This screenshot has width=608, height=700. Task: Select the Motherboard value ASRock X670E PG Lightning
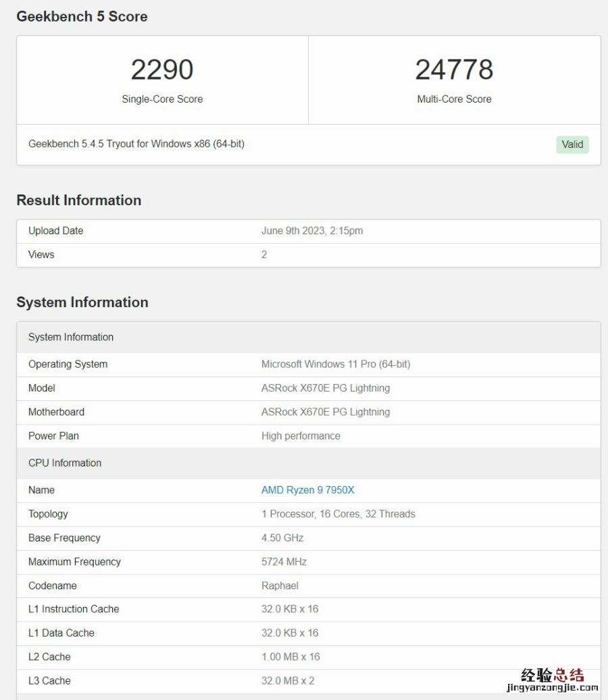coord(326,412)
